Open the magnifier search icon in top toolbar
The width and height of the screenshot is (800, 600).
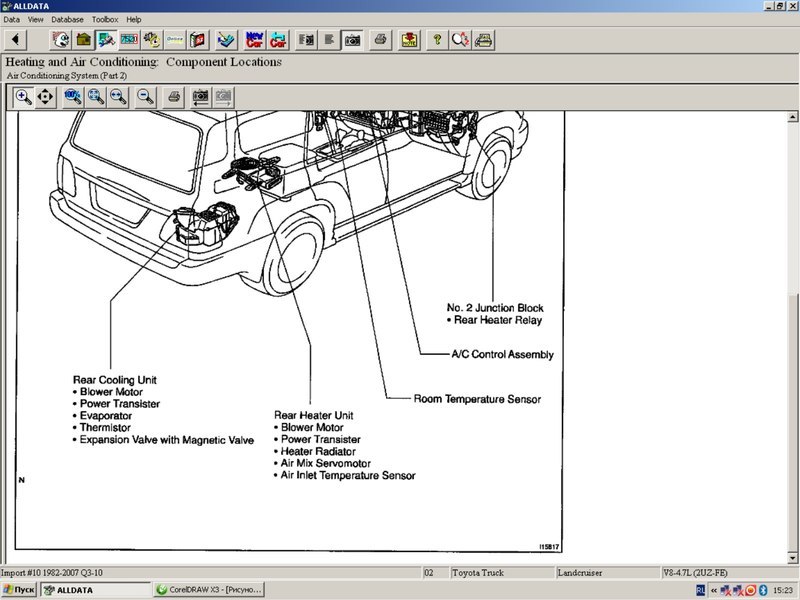[460, 39]
